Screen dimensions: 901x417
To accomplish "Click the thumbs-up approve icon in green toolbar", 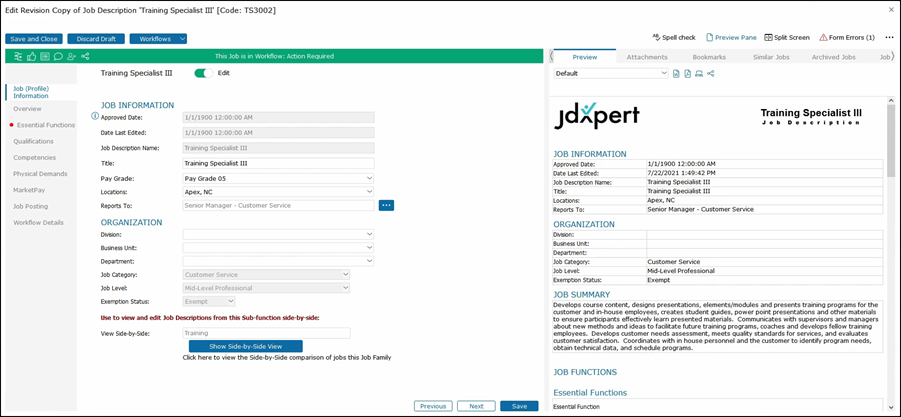I will 32,56.
